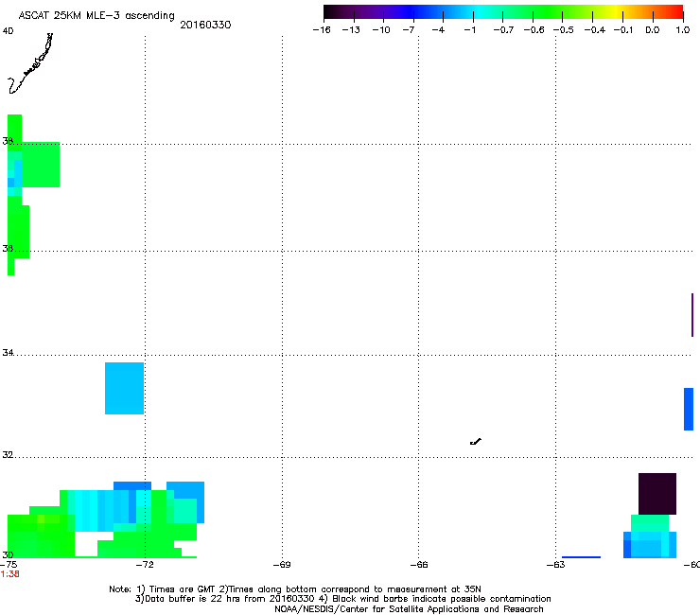The image size is (700, 615).
Task: Click the coastline outline drawing
Action: point(30,63)
